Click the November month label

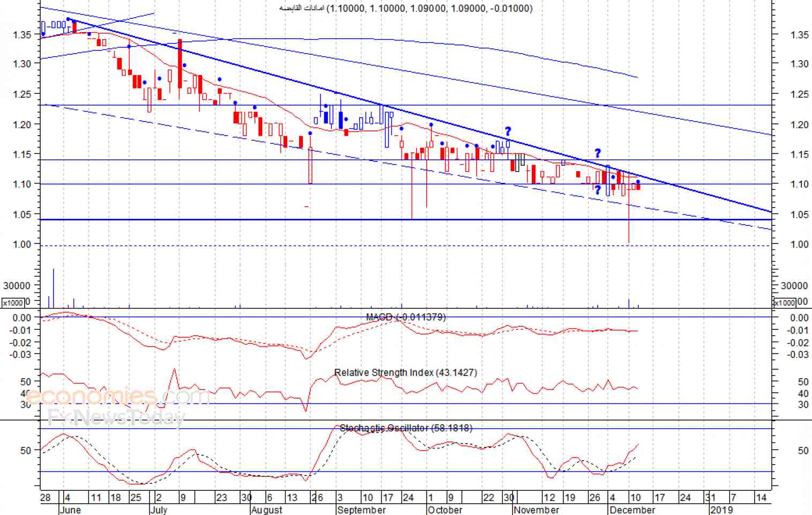point(537,509)
